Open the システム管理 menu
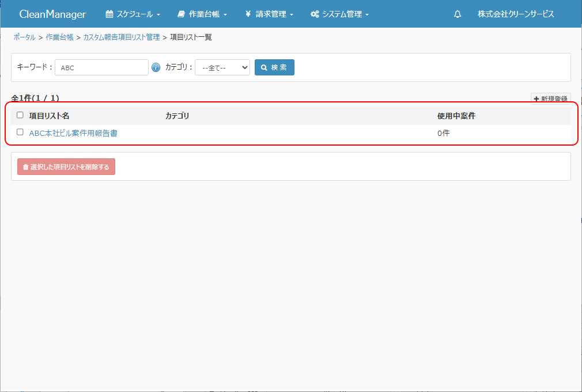 (x=339, y=14)
